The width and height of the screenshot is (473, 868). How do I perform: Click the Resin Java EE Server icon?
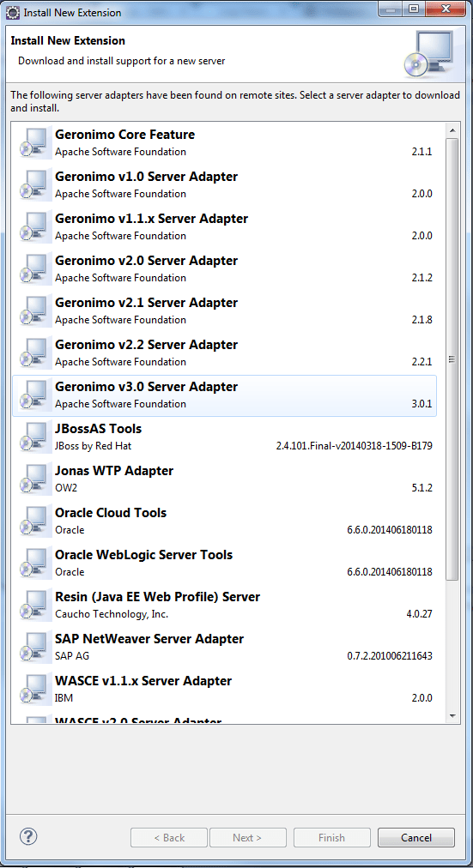click(x=34, y=606)
